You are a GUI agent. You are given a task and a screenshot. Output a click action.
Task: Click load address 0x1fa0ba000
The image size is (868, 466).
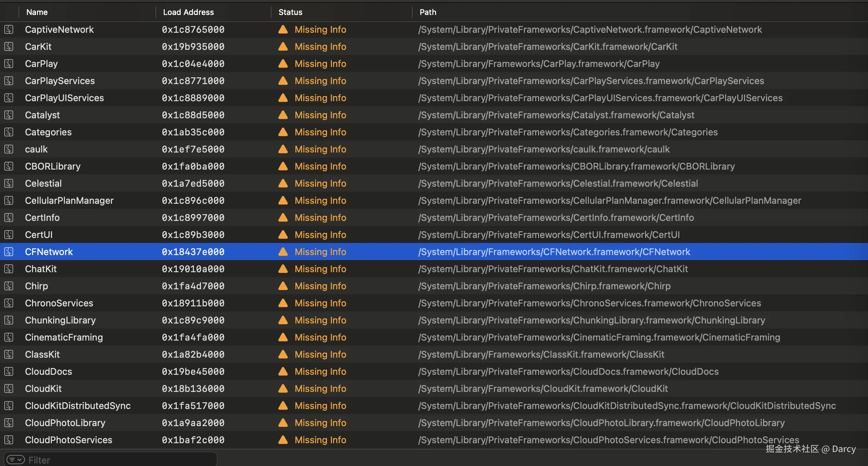pyautogui.click(x=193, y=166)
